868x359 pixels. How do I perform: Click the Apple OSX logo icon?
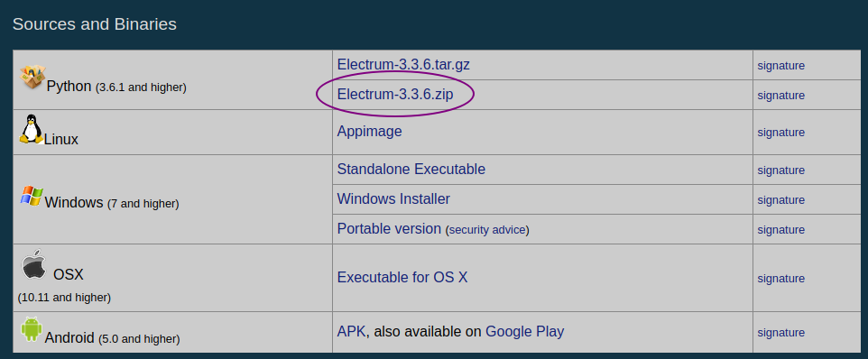[33, 264]
